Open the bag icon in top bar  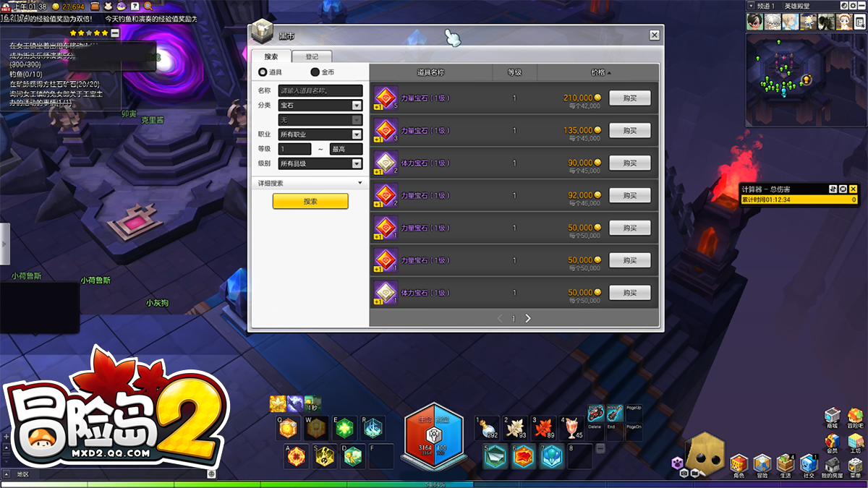[x=95, y=6]
